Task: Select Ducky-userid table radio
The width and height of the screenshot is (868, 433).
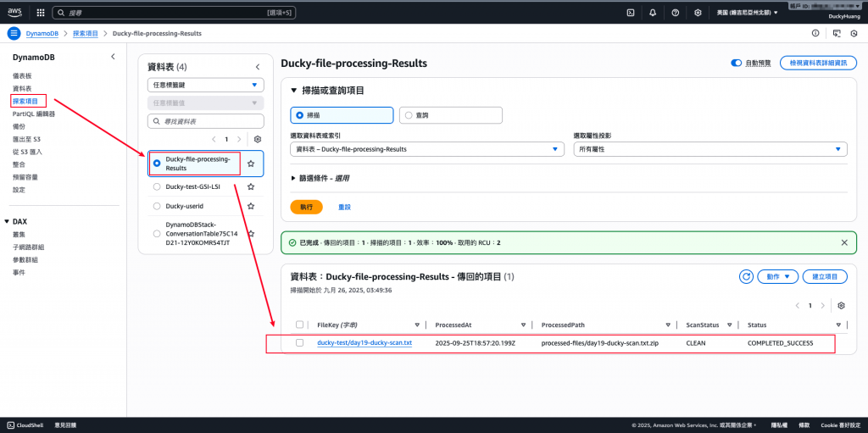Action: (x=157, y=206)
